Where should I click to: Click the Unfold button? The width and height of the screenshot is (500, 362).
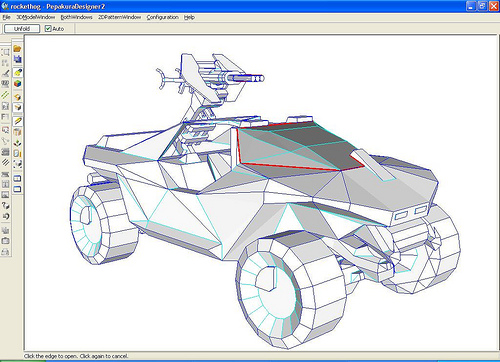pyautogui.click(x=22, y=29)
